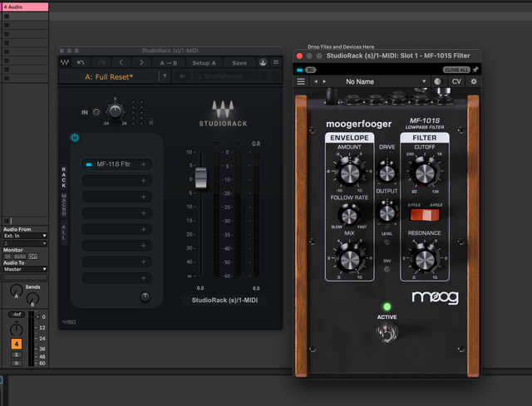Click the StudioRack output fader handle
Screen dimensions: 532x406
coord(201,178)
